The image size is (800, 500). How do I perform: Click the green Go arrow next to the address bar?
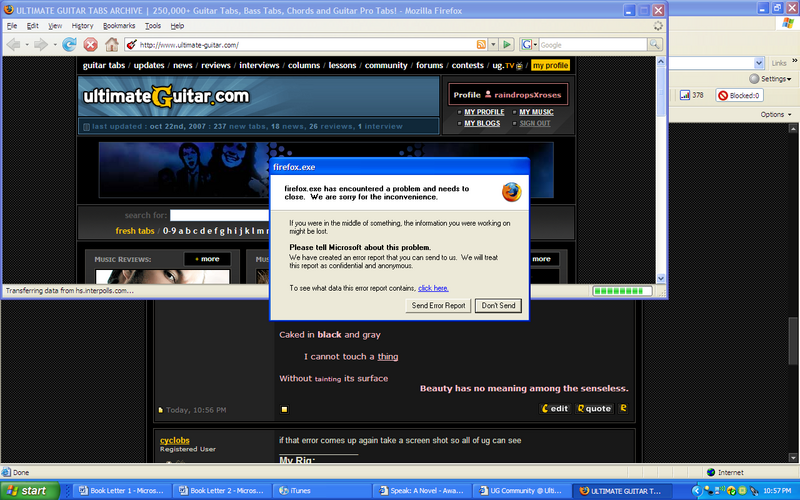[507, 45]
